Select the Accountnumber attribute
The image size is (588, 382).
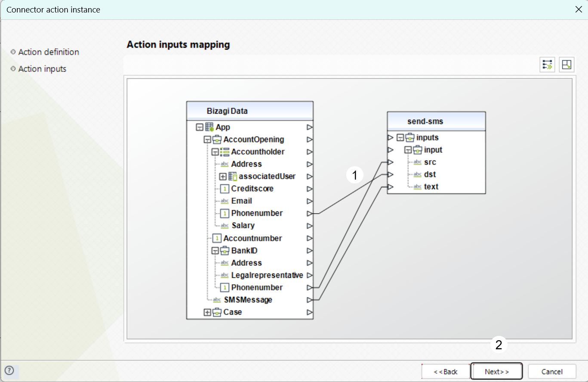252,238
